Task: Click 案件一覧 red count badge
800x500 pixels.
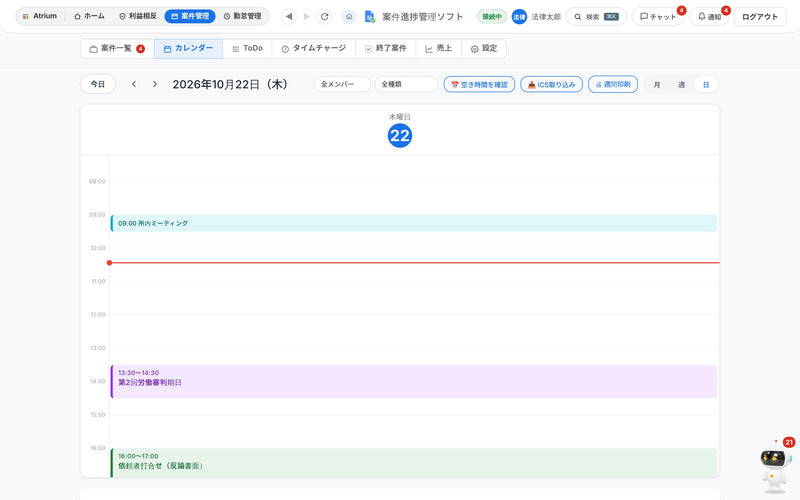Action: click(140, 49)
